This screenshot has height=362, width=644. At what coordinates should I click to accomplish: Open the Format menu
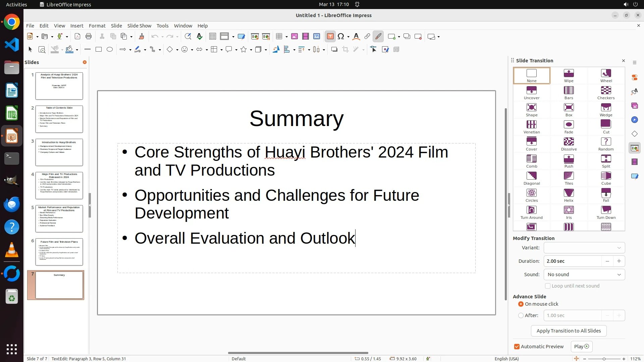tap(97, 26)
